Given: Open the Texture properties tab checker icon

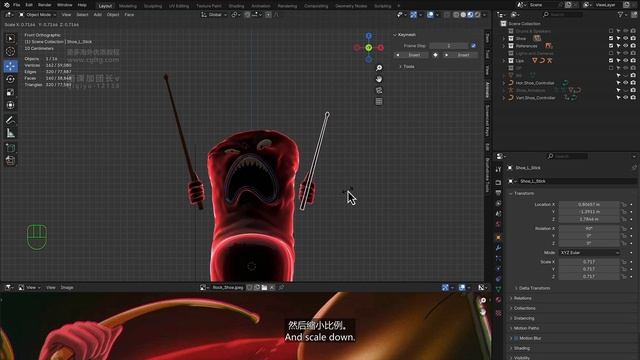Looking at the screenshot, I should click(498, 313).
